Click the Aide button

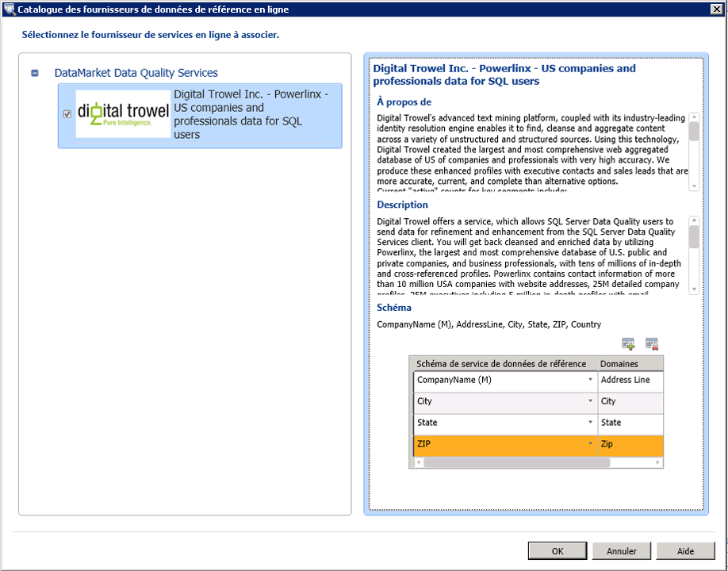pyautogui.click(x=685, y=551)
